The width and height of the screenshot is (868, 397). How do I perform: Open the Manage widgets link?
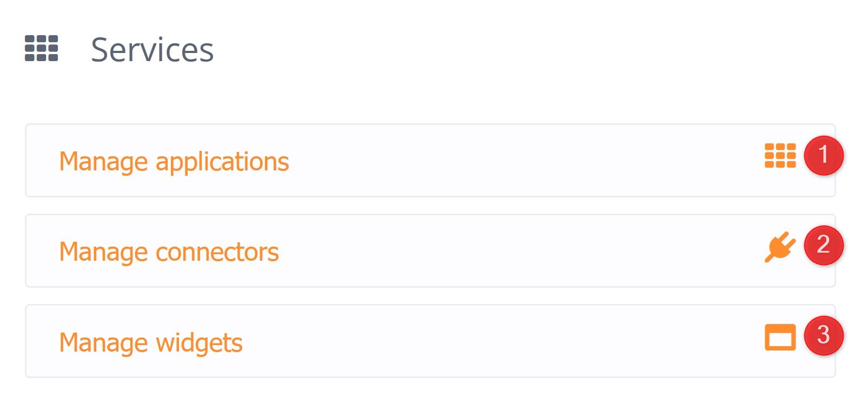pyautogui.click(x=151, y=343)
